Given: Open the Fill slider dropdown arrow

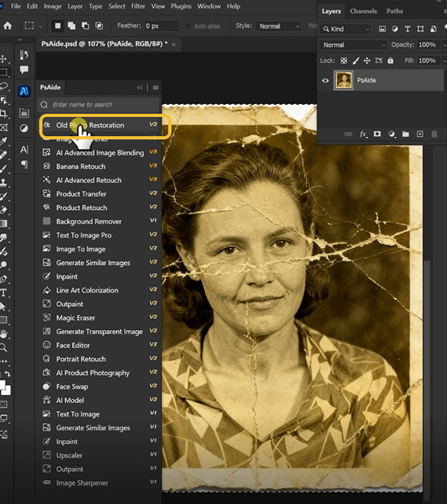Looking at the screenshot, I should (444, 60).
